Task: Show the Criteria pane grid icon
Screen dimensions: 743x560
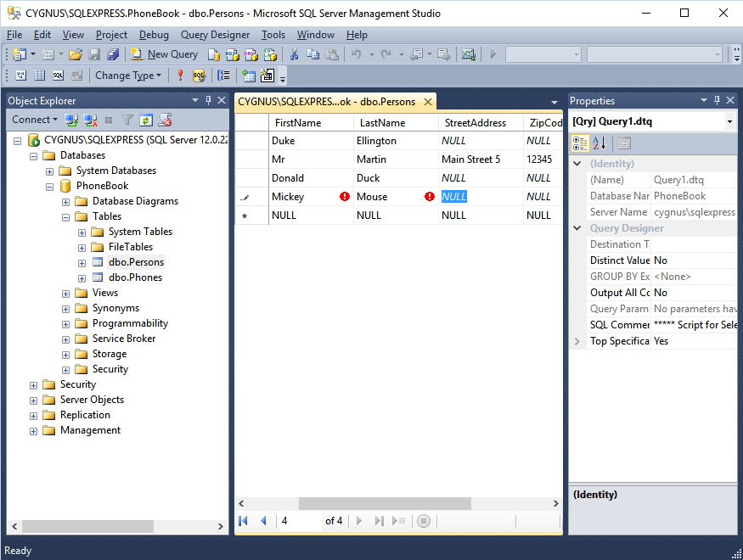Action: pyautogui.click(x=40, y=76)
